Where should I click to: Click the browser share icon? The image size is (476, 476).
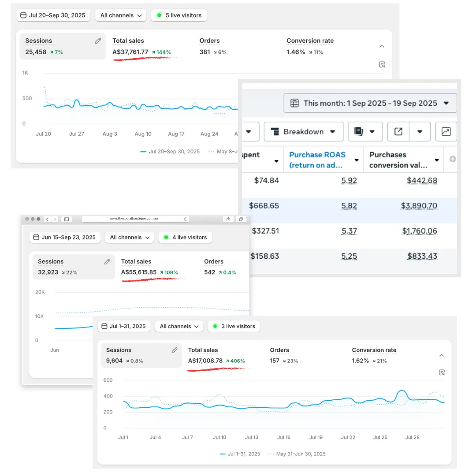pos(228,219)
